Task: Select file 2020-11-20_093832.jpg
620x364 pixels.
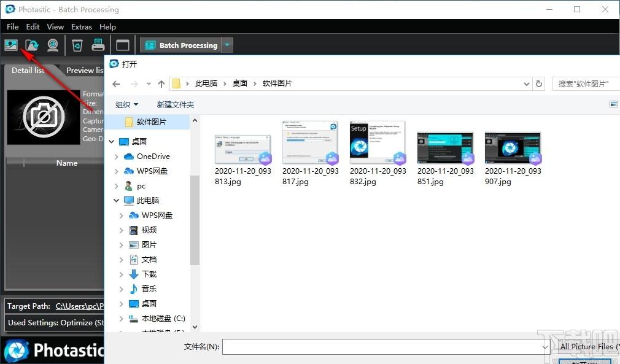Action: click(x=378, y=153)
